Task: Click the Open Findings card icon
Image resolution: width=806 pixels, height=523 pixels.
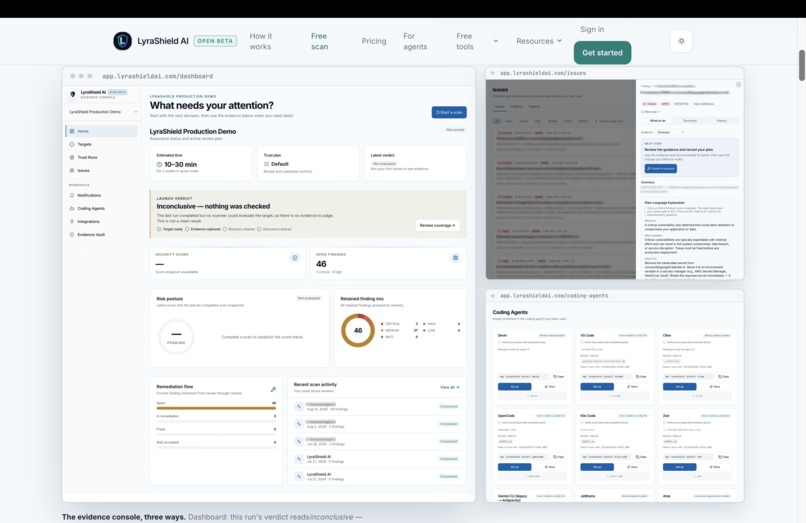Action: point(455,258)
